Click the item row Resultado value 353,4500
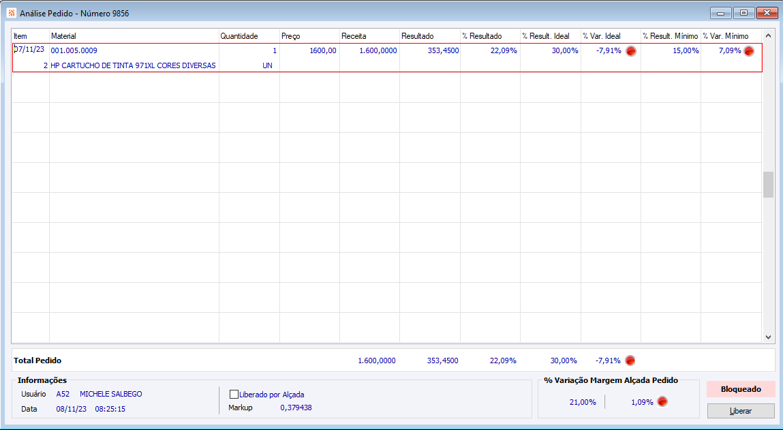This screenshot has width=783, height=430. tap(443, 50)
